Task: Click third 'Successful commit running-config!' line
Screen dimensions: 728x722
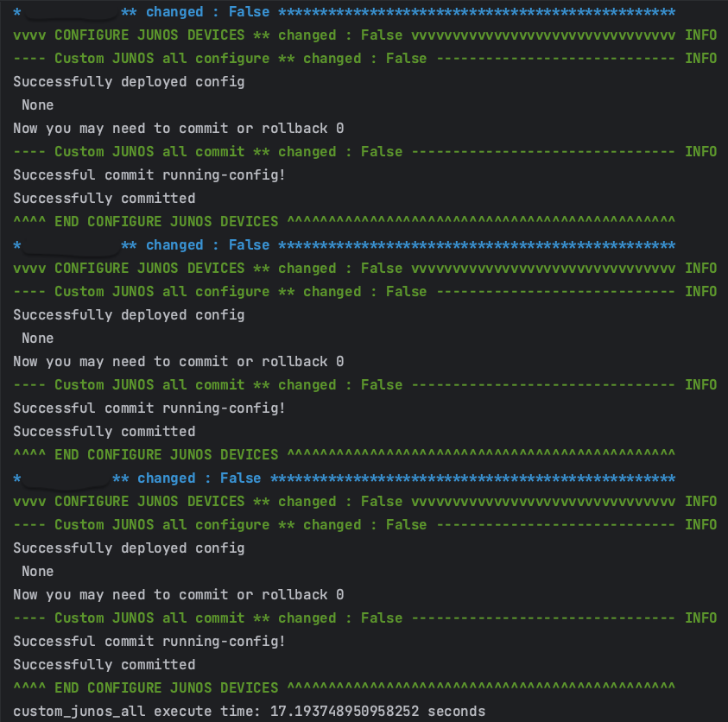Action: point(149,641)
